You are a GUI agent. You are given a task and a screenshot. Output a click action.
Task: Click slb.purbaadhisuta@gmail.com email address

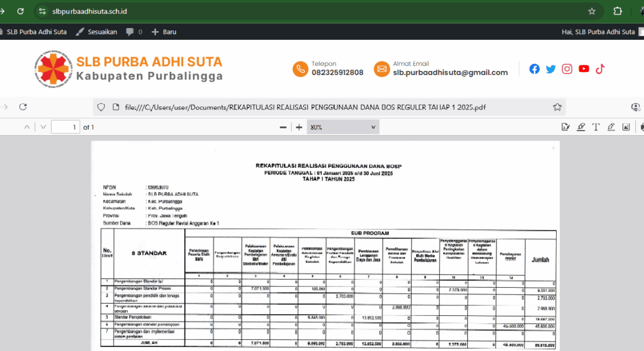tap(450, 73)
